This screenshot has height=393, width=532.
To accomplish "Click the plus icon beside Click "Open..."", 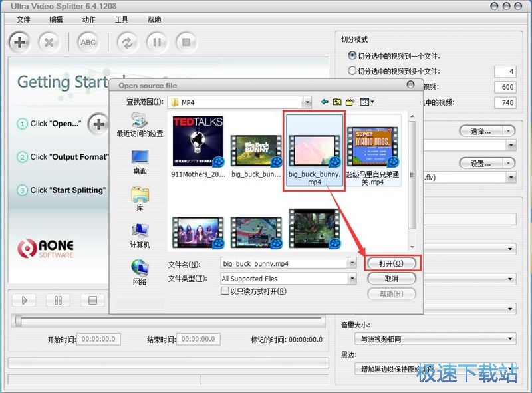I will [x=98, y=124].
